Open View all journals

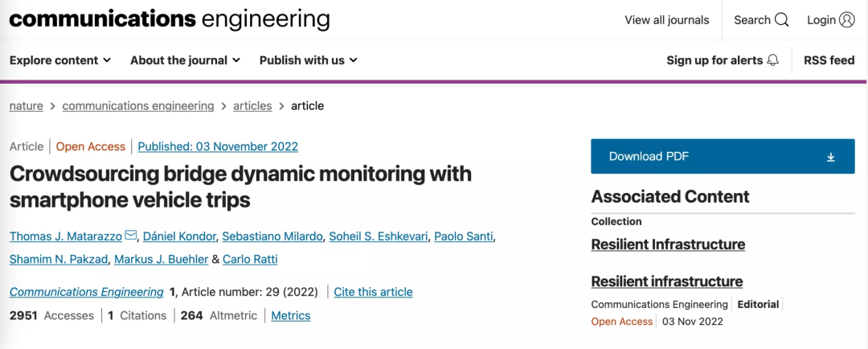click(x=667, y=20)
